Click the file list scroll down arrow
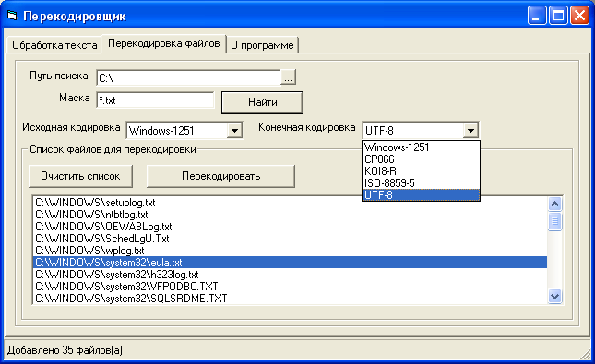 click(554, 296)
